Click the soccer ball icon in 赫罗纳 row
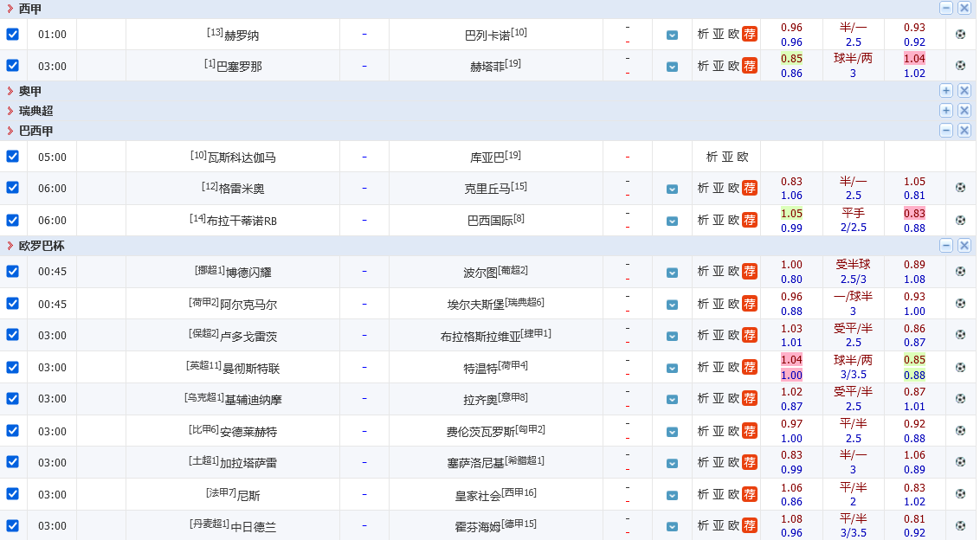This screenshot has height=540, width=980. point(960,35)
